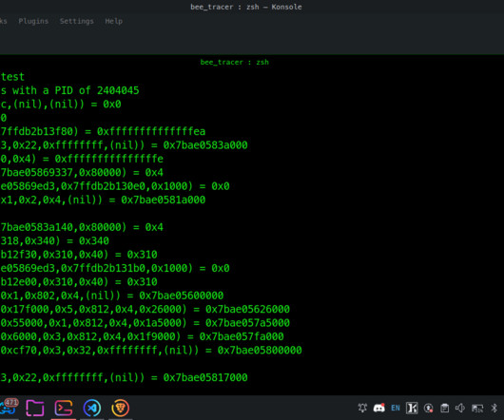Open the Brave browser taskbar icon
Viewport: 504px width, 420px height.
click(x=120, y=408)
